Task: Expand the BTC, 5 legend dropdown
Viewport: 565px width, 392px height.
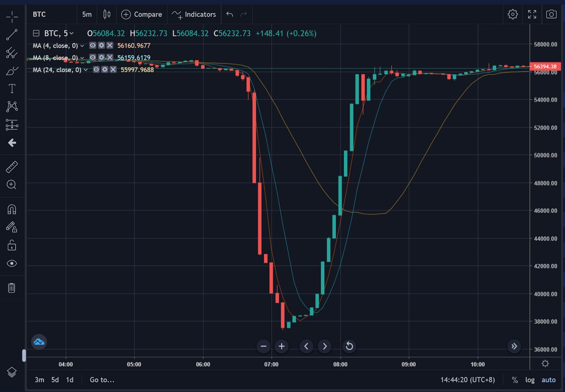Action: (x=71, y=33)
